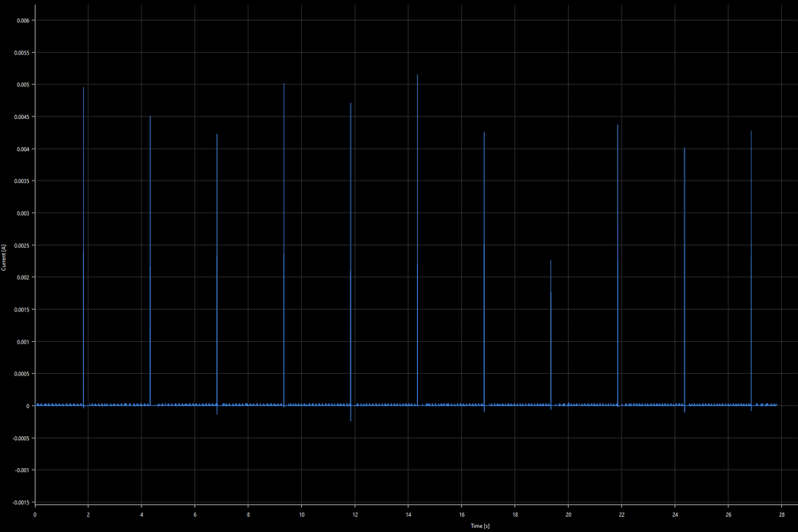Select the 0.0015 y-axis tick label
The height and width of the screenshot is (532, 798).
coord(22,309)
